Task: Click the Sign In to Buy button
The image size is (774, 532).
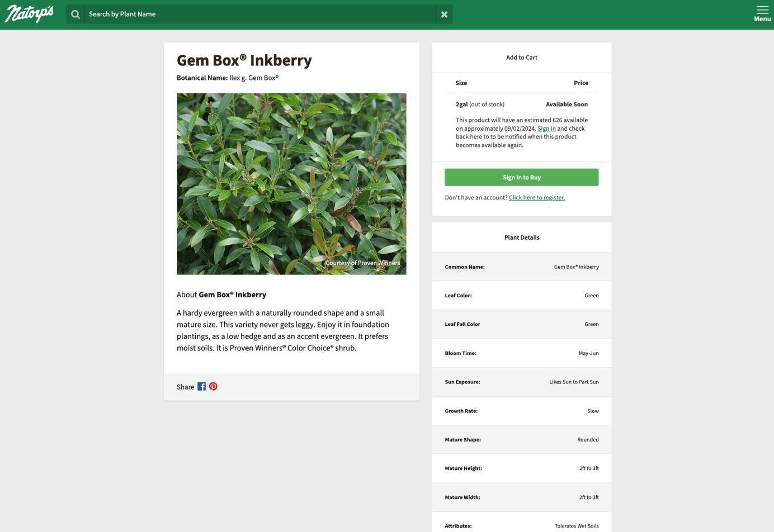Action: pos(521,177)
